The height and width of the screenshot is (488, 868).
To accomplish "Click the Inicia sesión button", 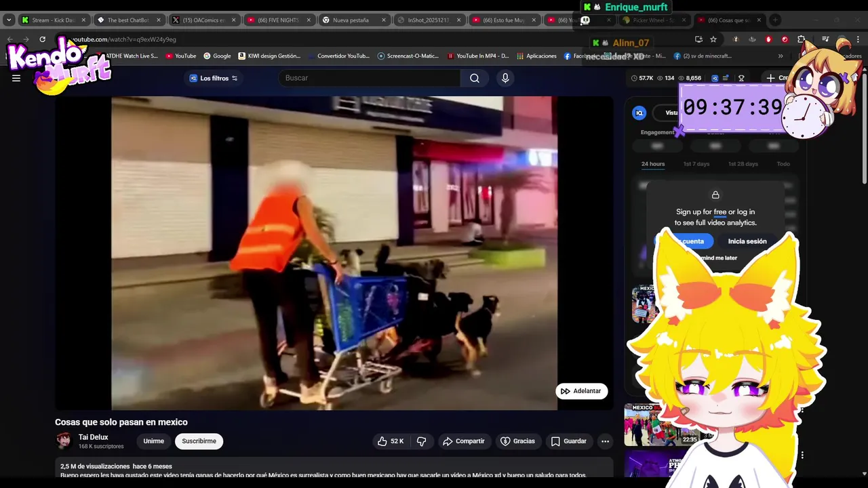I will [x=747, y=241].
